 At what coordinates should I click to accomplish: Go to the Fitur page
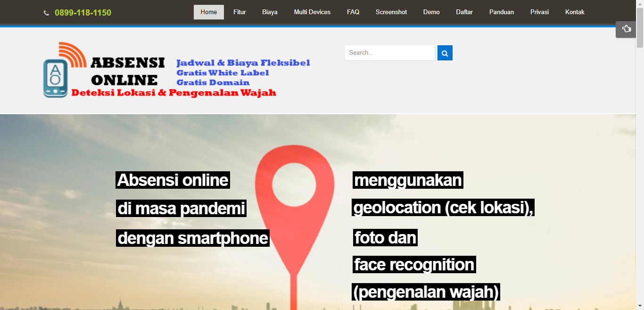(239, 12)
